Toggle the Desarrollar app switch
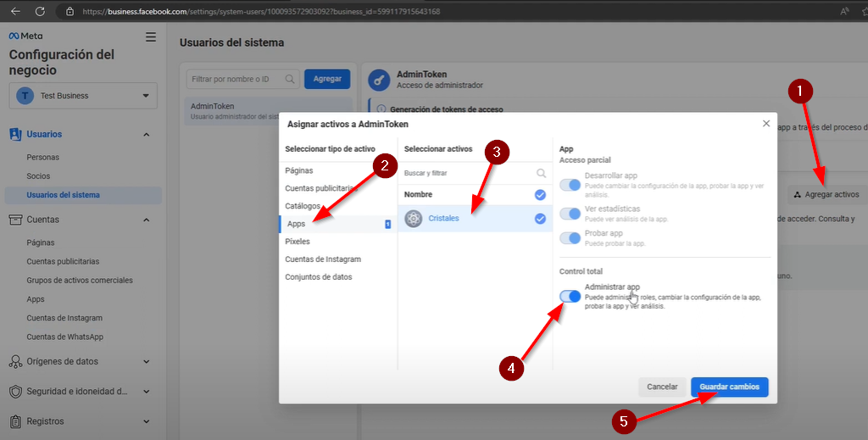Image resolution: width=868 pixels, height=440 pixels. point(570,185)
